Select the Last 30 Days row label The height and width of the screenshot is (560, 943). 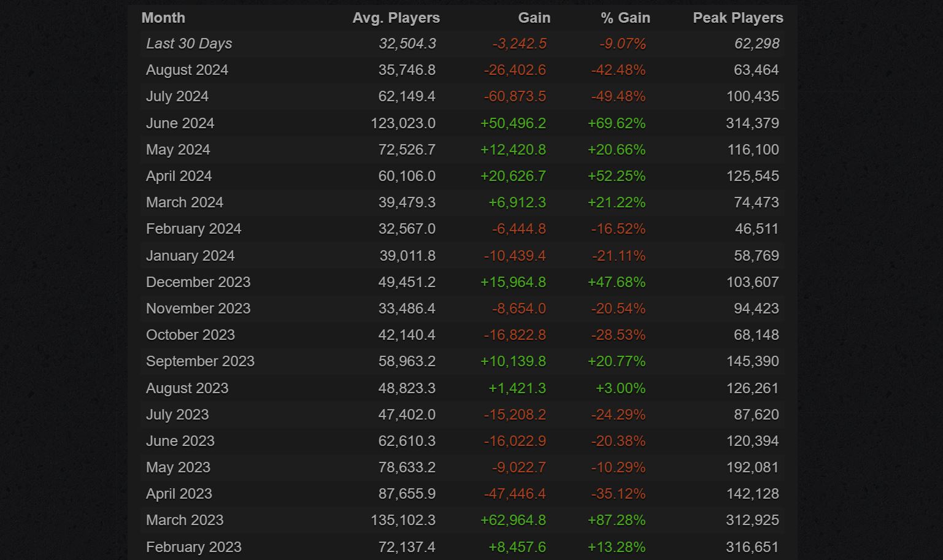(189, 44)
